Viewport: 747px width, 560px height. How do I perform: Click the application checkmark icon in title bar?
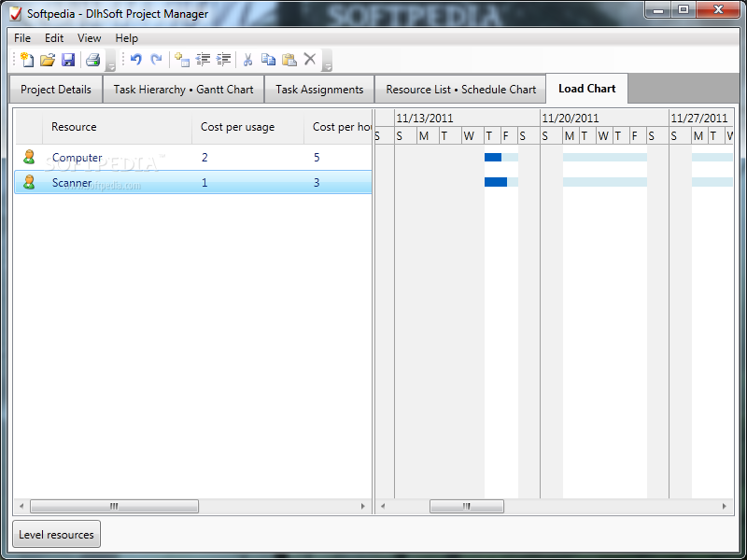[x=16, y=14]
